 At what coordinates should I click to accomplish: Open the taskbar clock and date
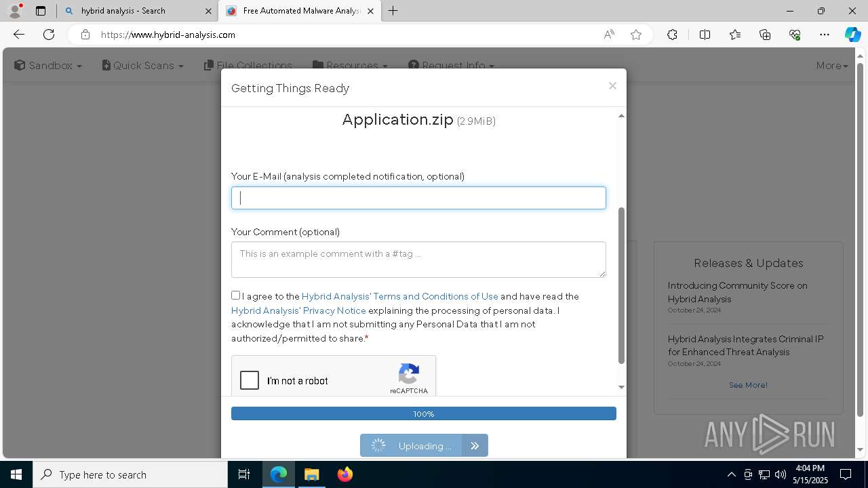coord(810,474)
